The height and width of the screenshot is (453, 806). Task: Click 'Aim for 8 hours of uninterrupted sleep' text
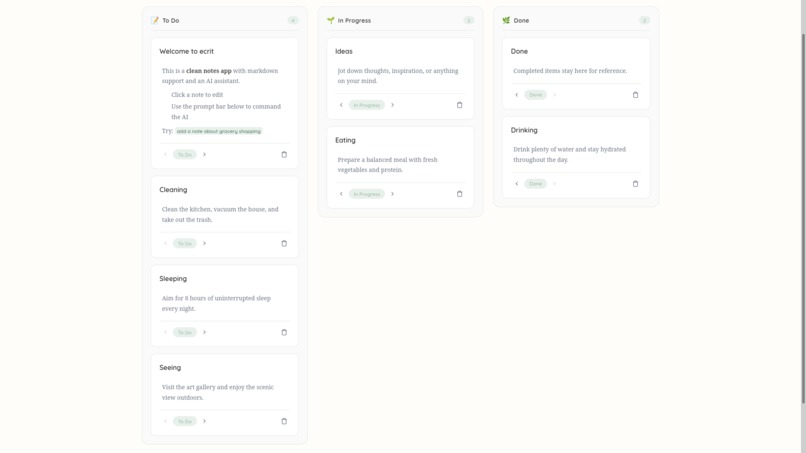(x=216, y=303)
